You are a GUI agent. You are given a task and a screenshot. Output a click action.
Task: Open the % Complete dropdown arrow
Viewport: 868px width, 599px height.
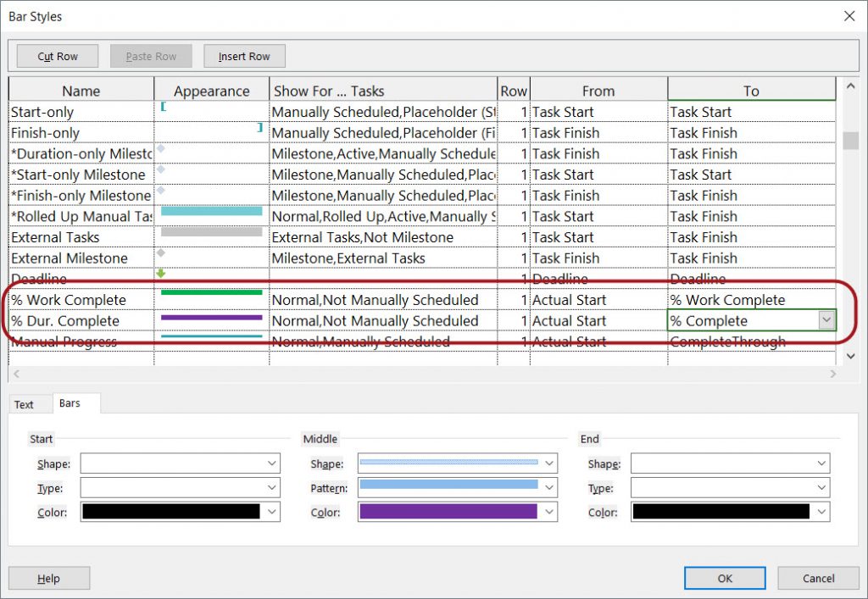point(826,320)
